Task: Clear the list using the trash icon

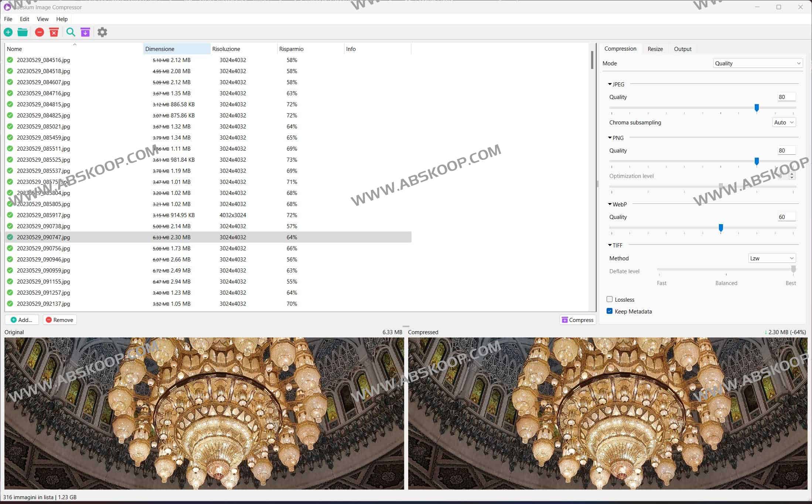Action: click(x=54, y=32)
